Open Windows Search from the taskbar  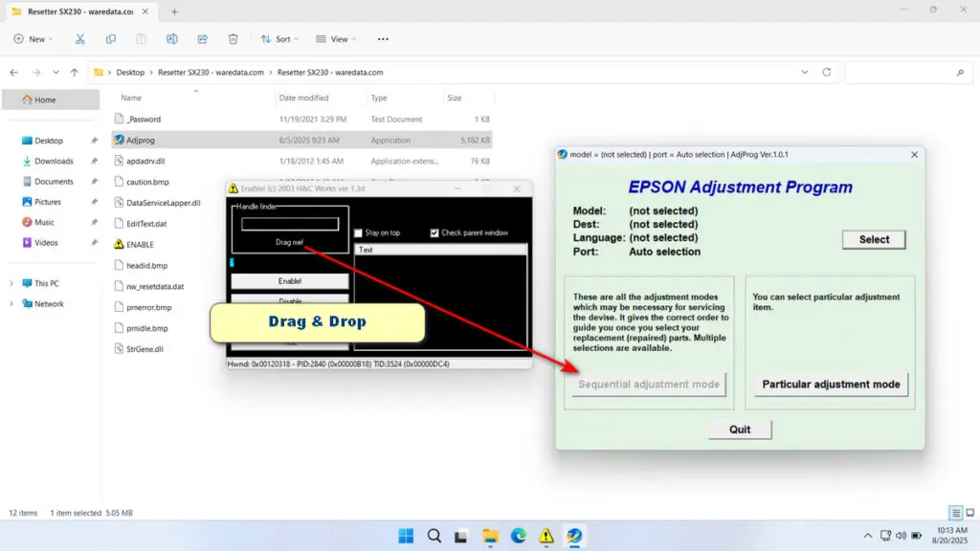click(x=434, y=536)
